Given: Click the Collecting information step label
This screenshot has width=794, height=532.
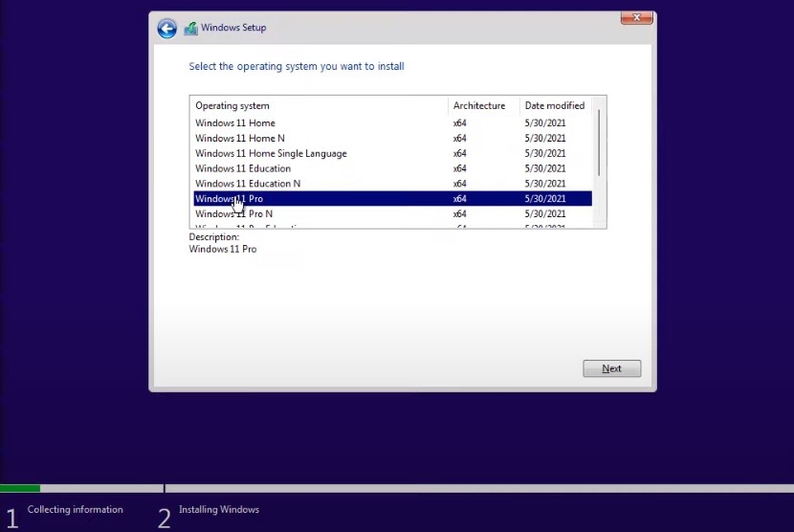Looking at the screenshot, I should click(x=75, y=510).
